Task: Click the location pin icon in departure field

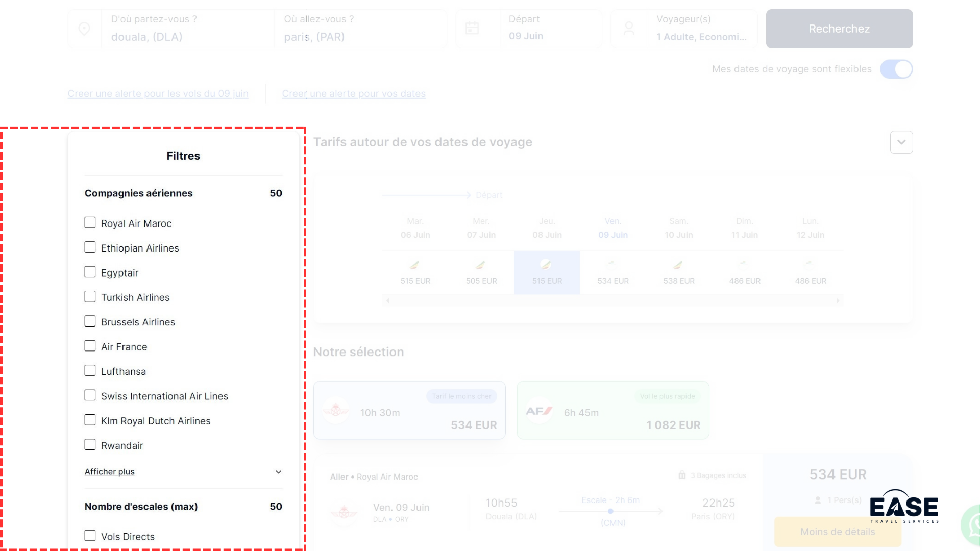Action: click(x=84, y=29)
